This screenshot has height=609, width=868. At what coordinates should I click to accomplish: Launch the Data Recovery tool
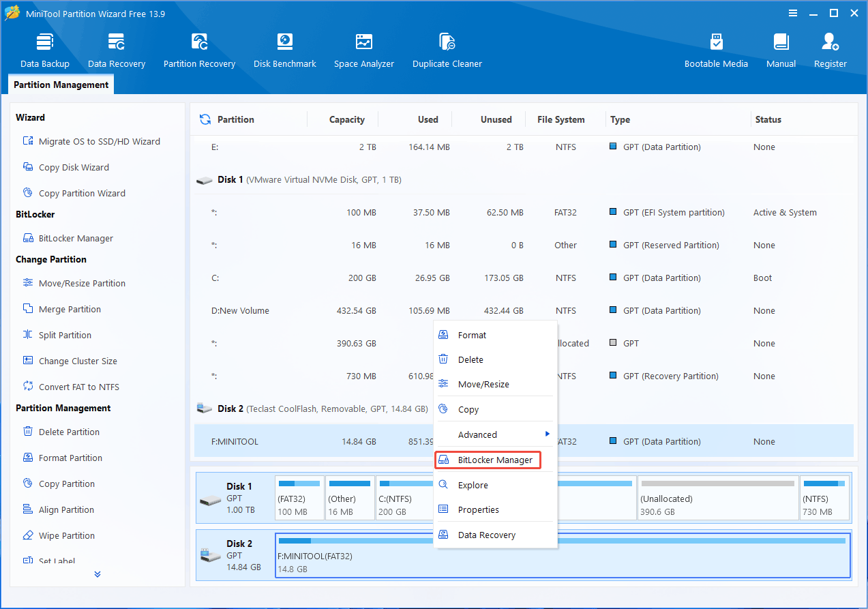pos(117,50)
